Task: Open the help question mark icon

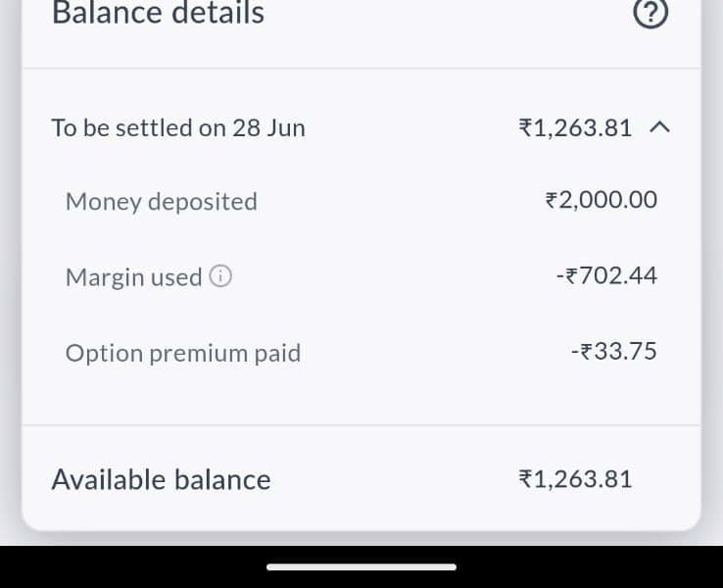Action: (651, 14)
